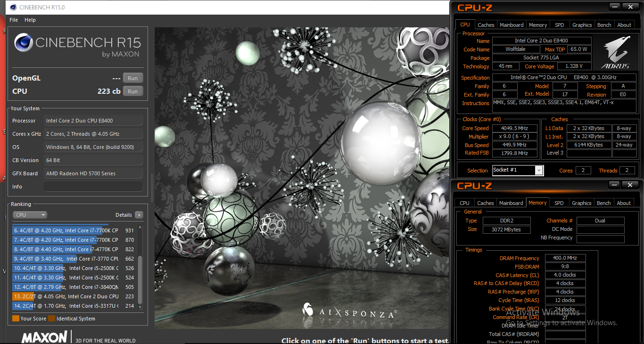The width and height of the screenshot is (644, 344).
Task: Switch to Memory tab in upper CPU-Z
Action: point(538,25)
